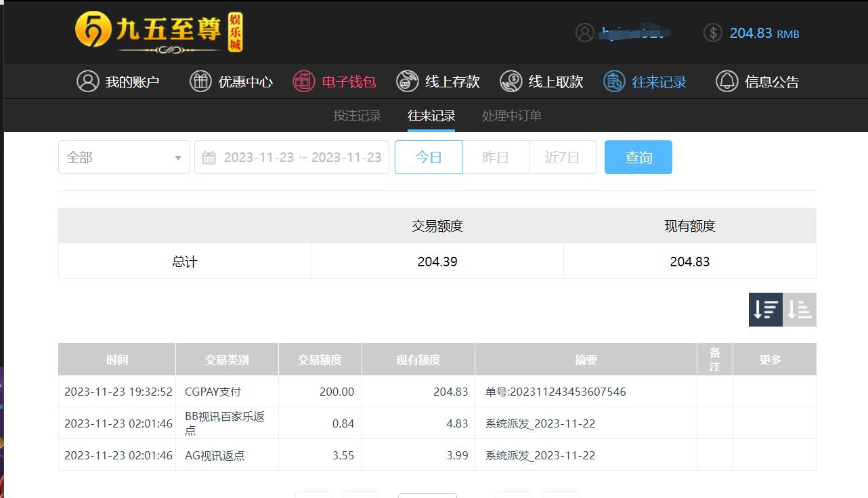Open 电子钱包 menu
This screenshot has height=498, width=868.
pyautogui.click(x=334, y=82)
